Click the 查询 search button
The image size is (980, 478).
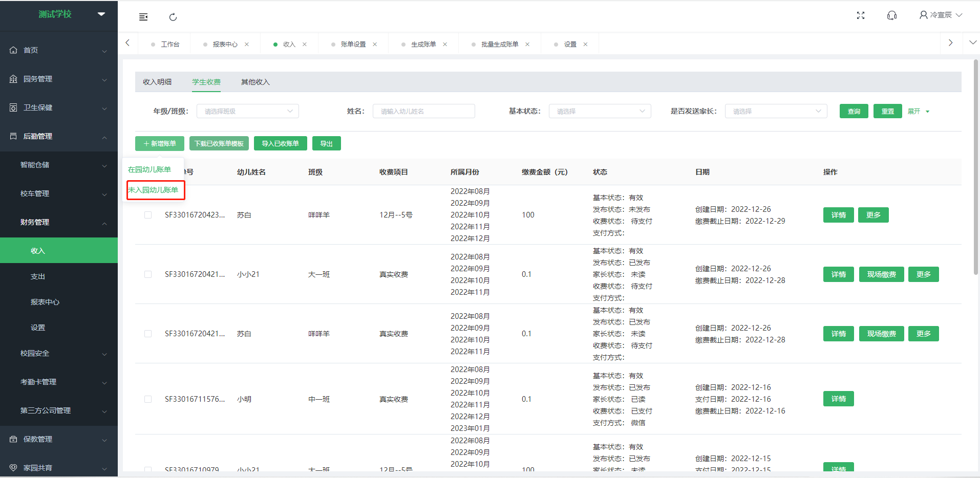854,111
